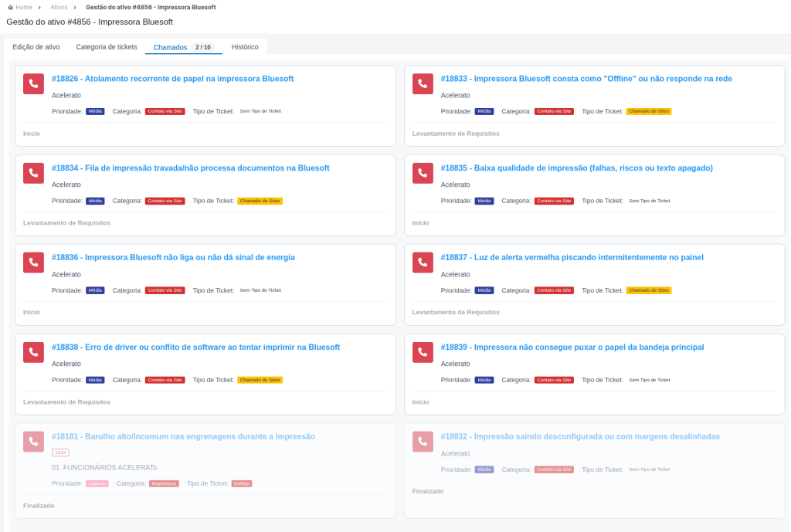Click phone icon of ticket #18836

click(33, 263)
